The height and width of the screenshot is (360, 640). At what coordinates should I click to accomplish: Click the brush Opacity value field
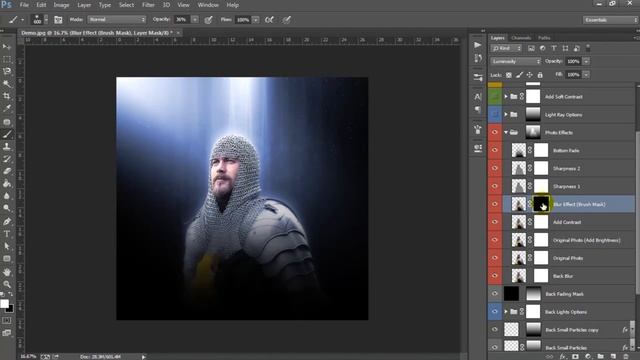tap(182, 20)
